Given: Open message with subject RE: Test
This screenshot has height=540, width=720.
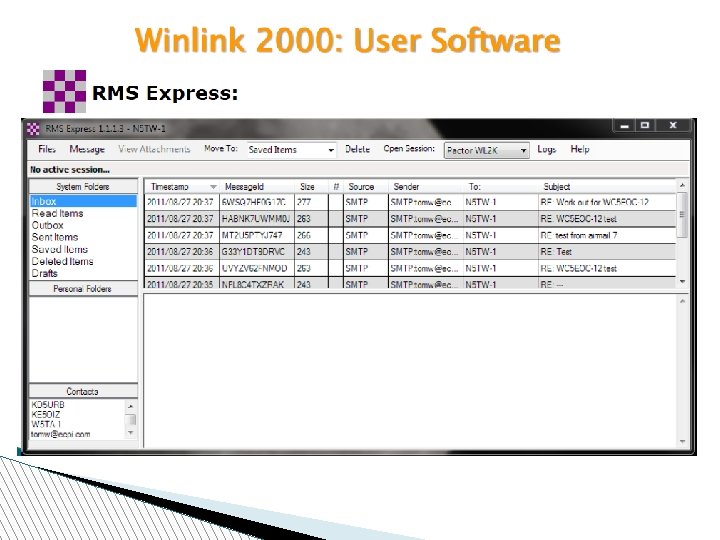Looking at the screenshot, I should [x=556, y=252].
